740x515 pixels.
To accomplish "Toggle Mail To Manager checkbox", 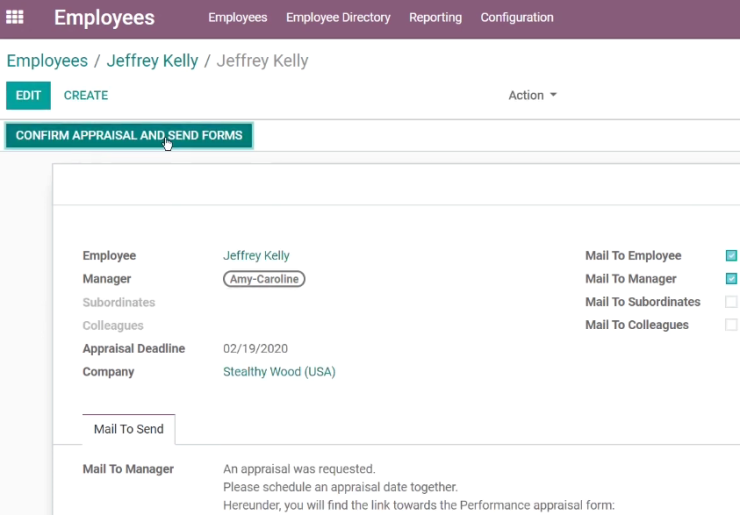I will (x=731, y=279).
